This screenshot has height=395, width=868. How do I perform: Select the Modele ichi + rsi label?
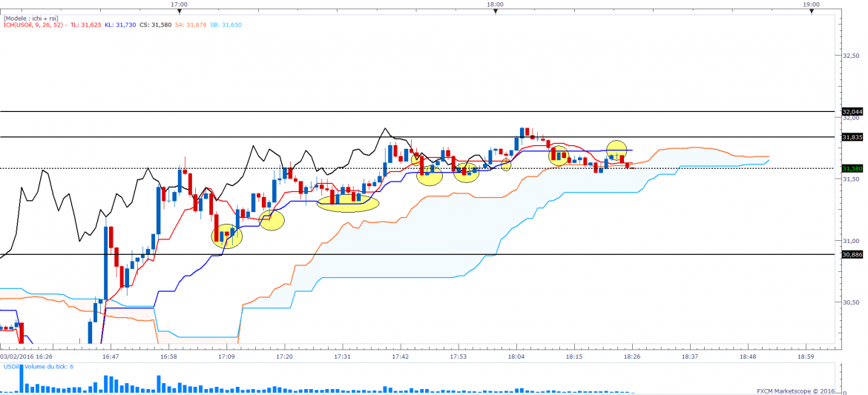(x=31, y=17)
